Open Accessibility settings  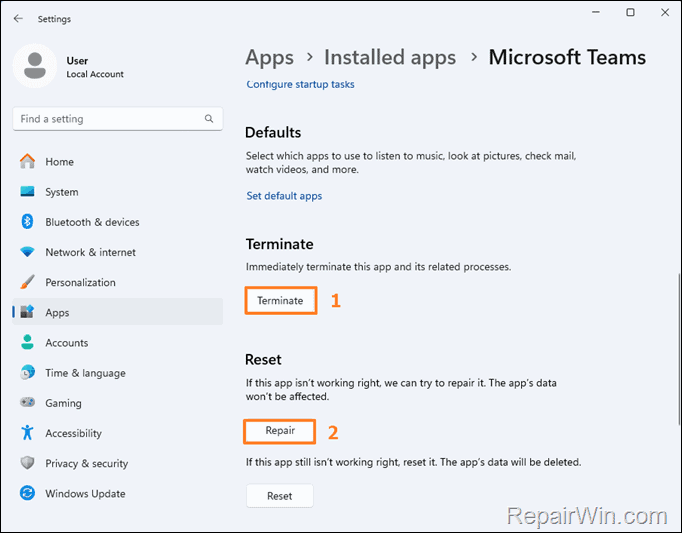click(117, 433)
